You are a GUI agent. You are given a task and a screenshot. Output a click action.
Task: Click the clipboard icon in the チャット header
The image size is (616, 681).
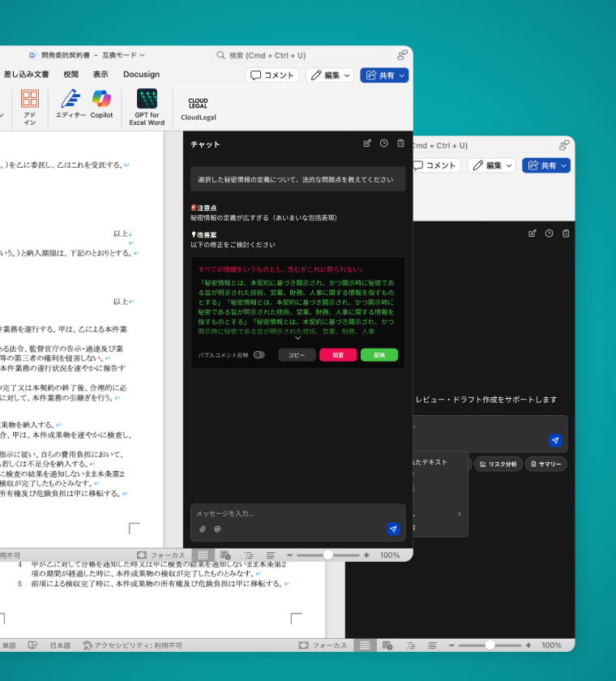400,143
